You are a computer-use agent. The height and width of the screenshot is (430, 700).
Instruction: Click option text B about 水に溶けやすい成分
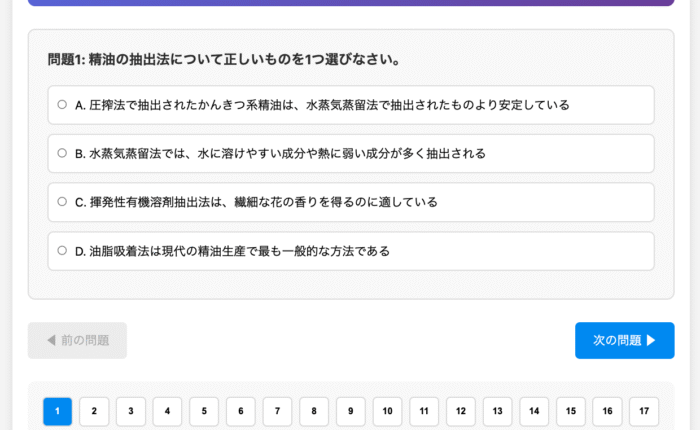point(280,154)
